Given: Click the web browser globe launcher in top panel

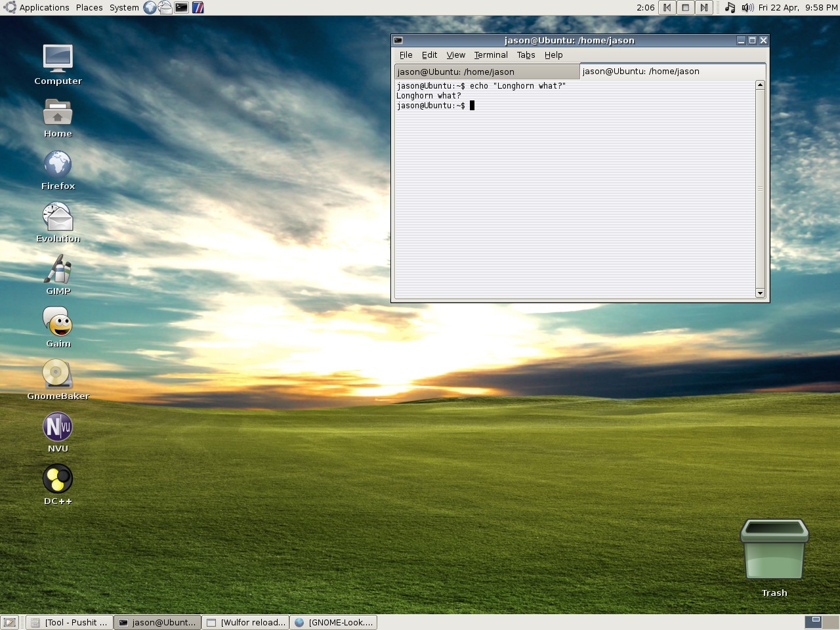Looking at the screenshot, I should [x=150, y=8].
